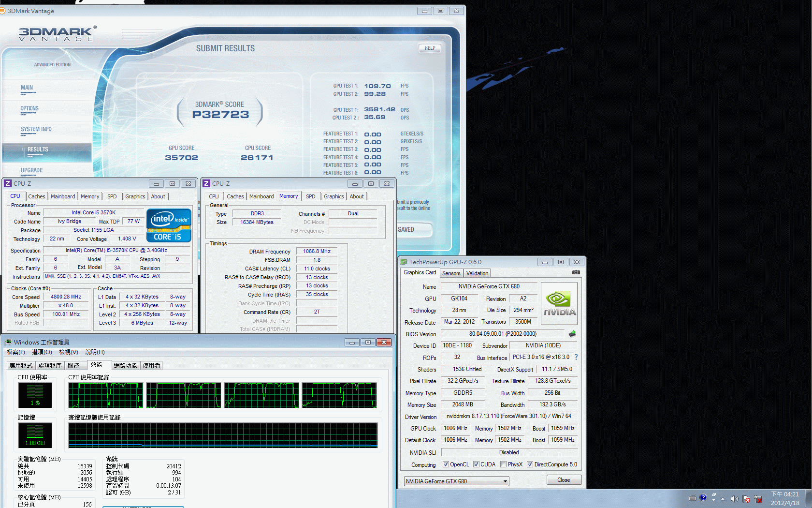Screen dimensions: 812x508
Task: Switch to the Sensors tab in GPU-Z
Action: click(451, 273)
